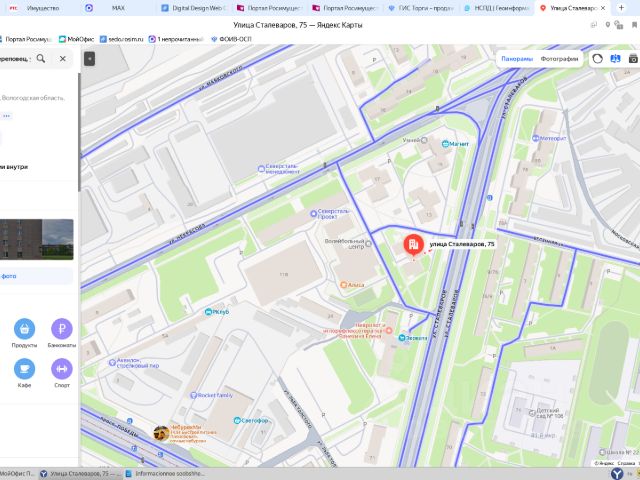The height and width of the screenshot is (480, 640).
Task: Click the orange Алиса marker
Action: pos(343,284)
